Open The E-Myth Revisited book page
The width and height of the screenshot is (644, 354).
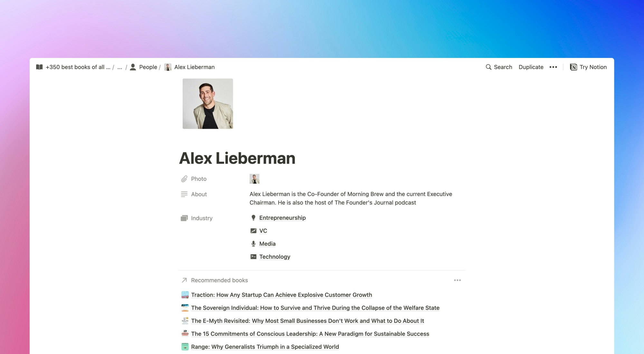(x=308, y=321)
